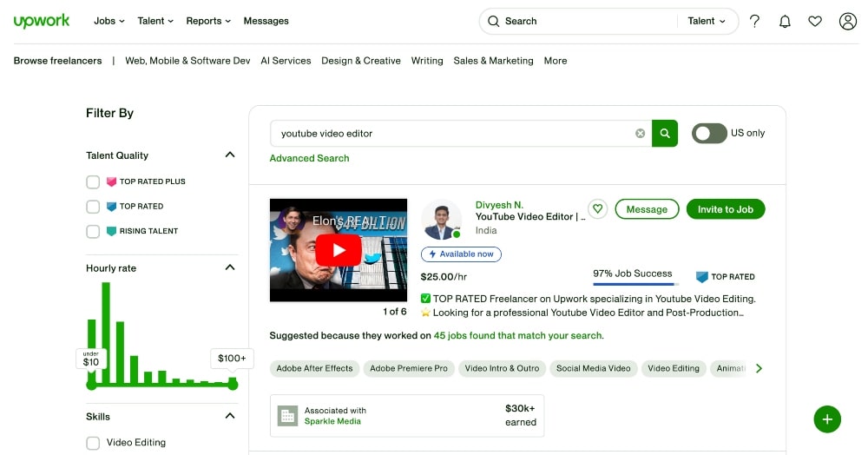Click the Upwork logo
Viewport: 868px width, 455px height.
(42, 21)
